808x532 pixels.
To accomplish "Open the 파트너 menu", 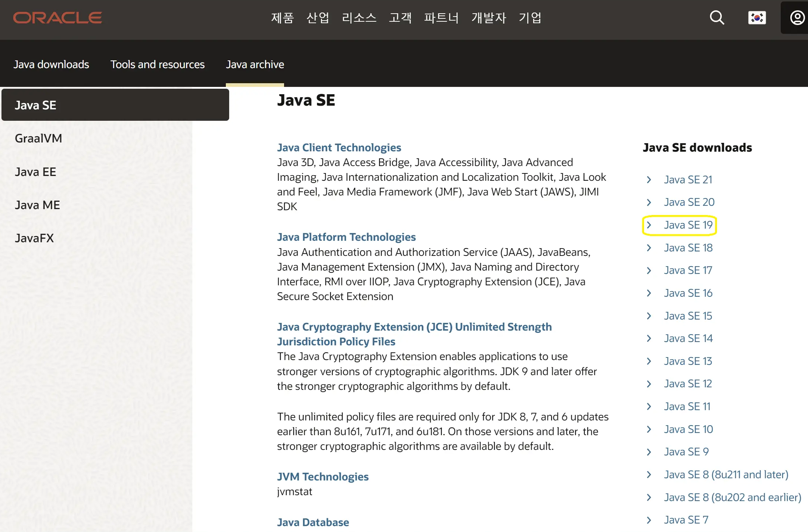I will (441, 18).
